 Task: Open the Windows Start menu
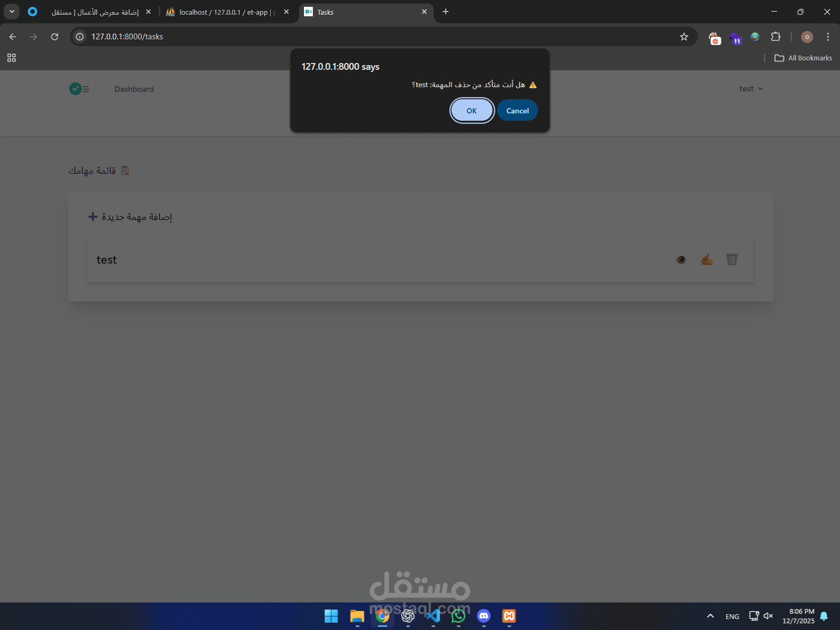[x=331, y=616]
